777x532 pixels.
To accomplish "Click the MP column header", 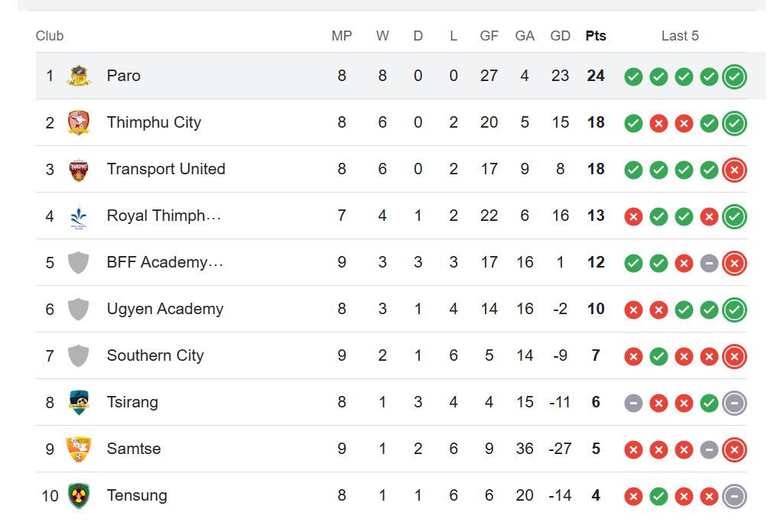I will [341, 36].
